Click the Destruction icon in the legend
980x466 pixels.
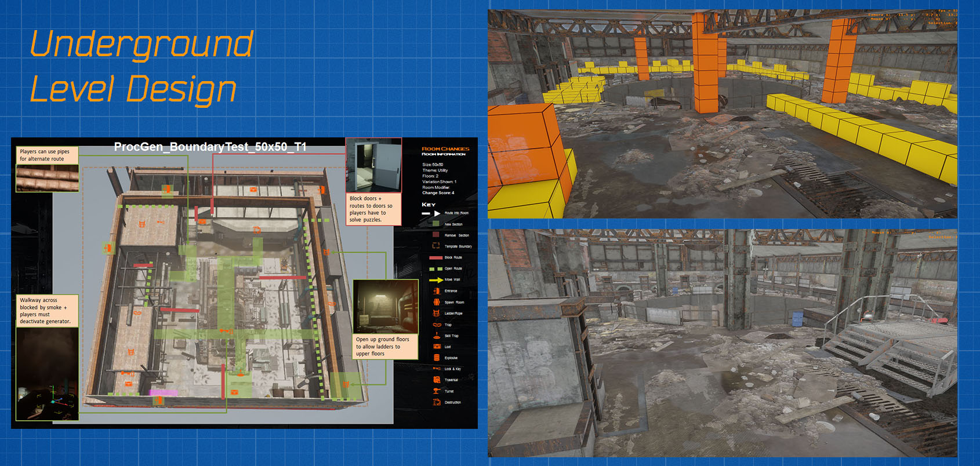tap(436, 402)
